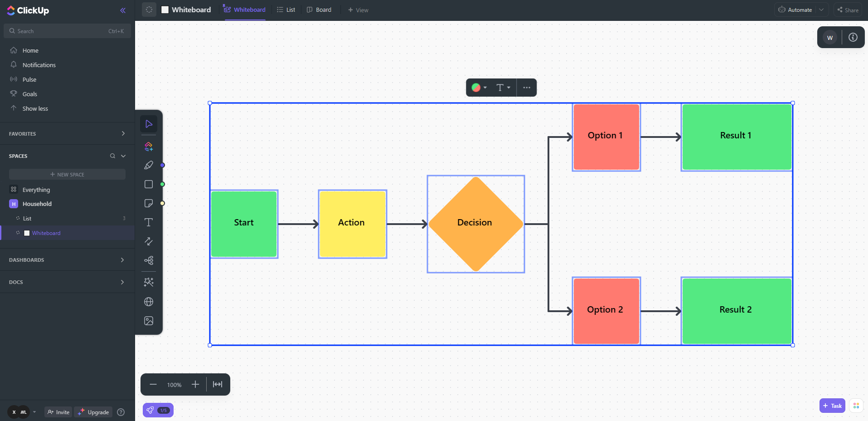The height and width of the screenshot is (421, 868).
Task: Open the mind map tool
Action: pyautogui.click(x=149, y=260)
